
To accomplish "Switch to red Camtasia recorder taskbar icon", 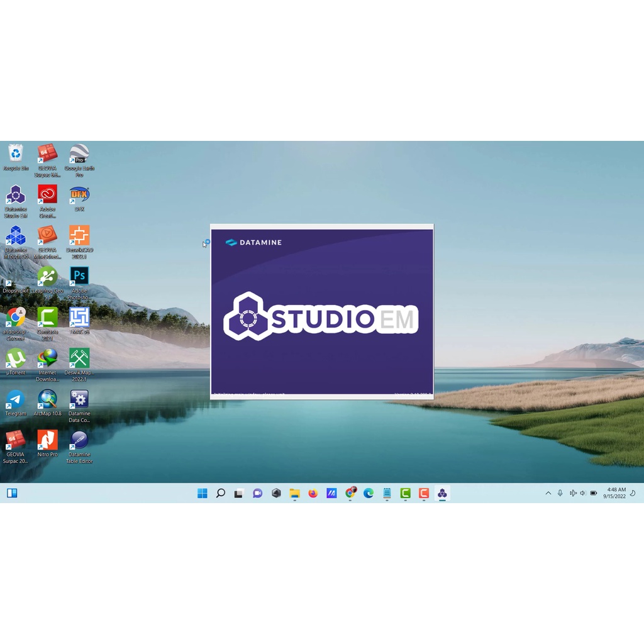I will (424, 493).
